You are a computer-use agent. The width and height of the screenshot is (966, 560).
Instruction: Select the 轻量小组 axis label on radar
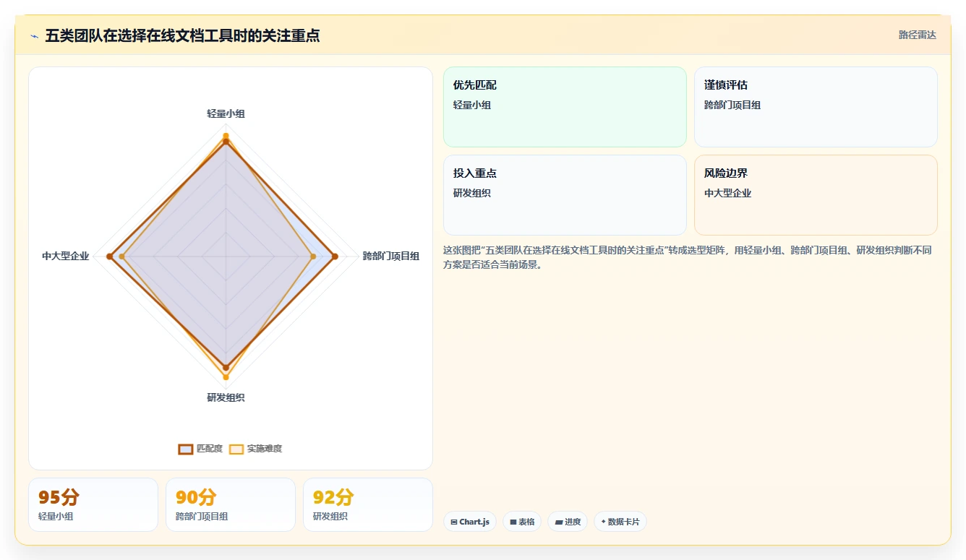point(226,113)
